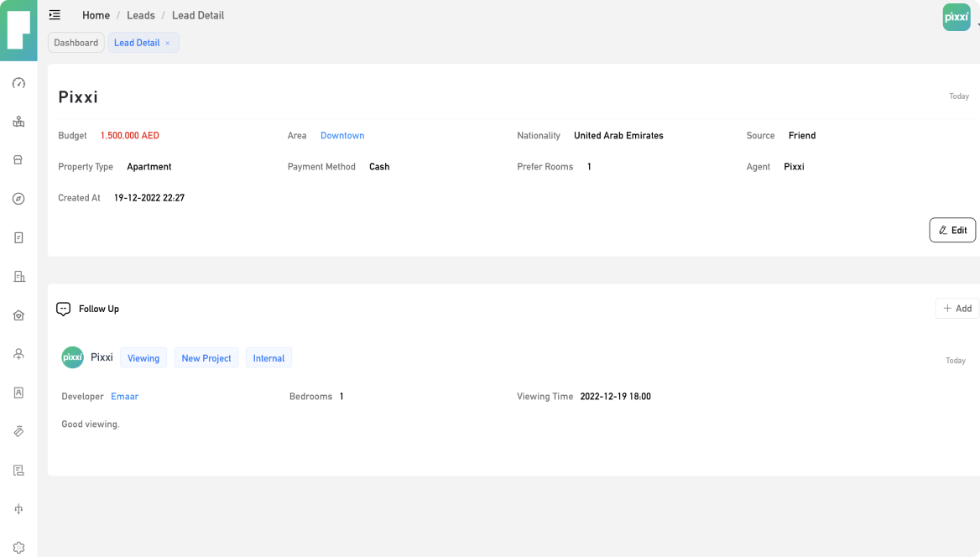Viewport: 980px width, 557px height.
Task: Open the contact book sidebar icon
Action: (18, 393)
